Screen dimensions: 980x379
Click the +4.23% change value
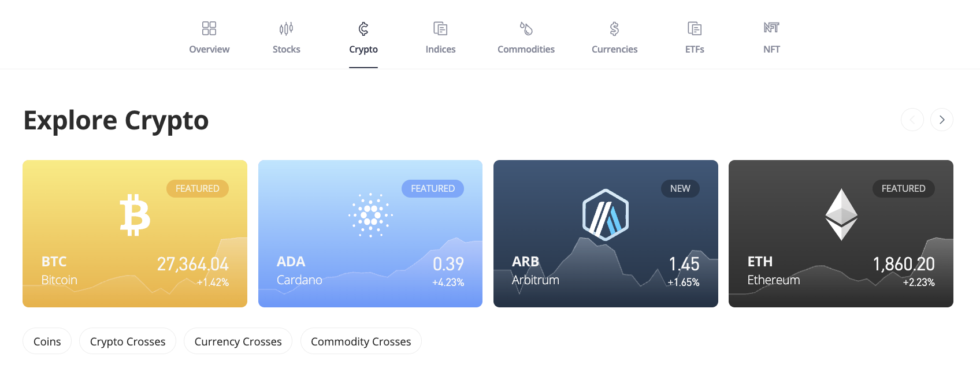point(448,283)
